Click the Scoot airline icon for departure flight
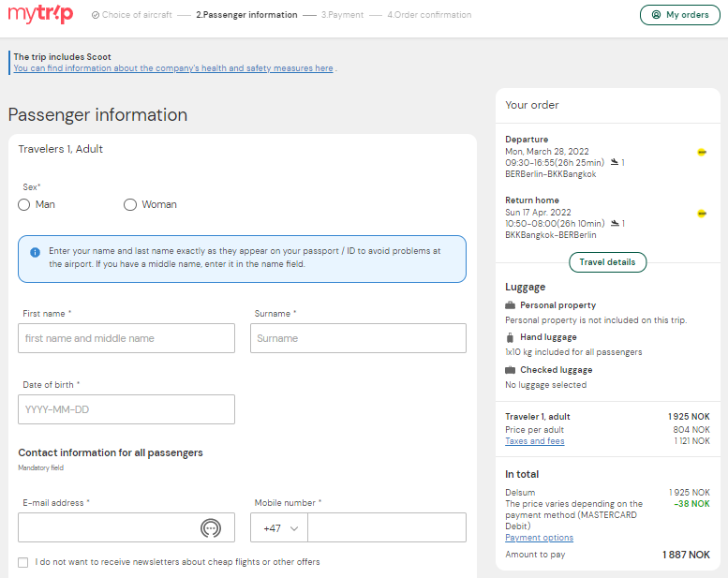The height and width of the screenshot is (578, 728). [x=702, y=153]
